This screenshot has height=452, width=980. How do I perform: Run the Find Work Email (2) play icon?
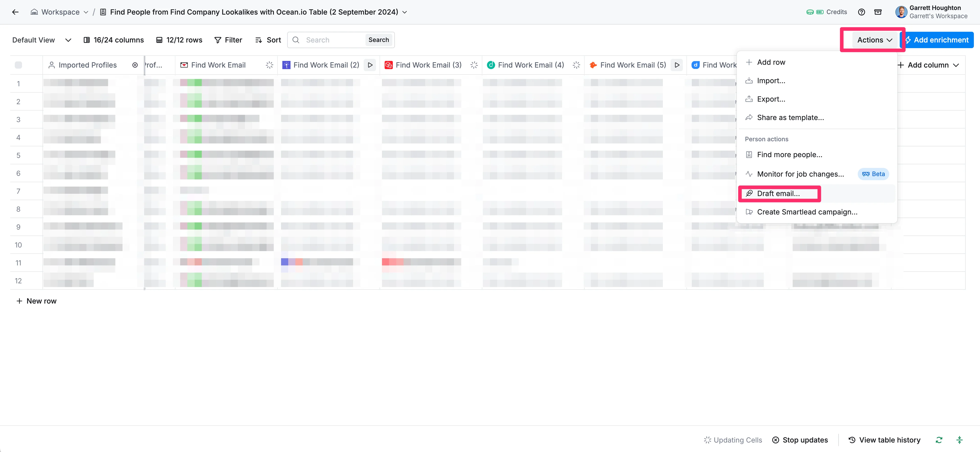370,65
